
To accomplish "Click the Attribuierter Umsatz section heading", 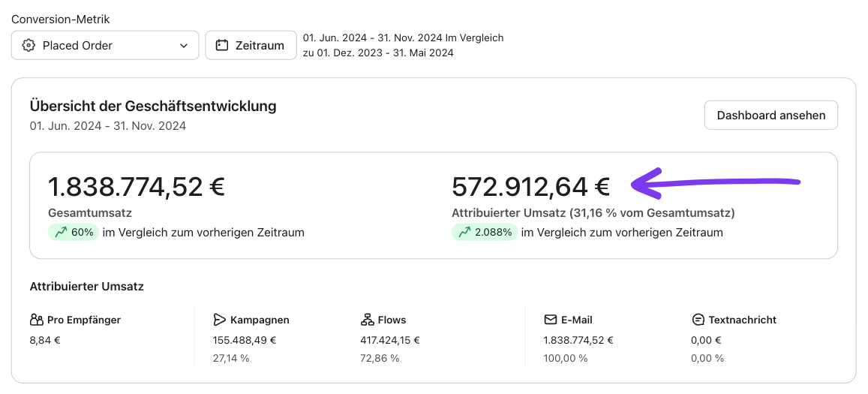I will pyautogui.click(x=86, y=286).
